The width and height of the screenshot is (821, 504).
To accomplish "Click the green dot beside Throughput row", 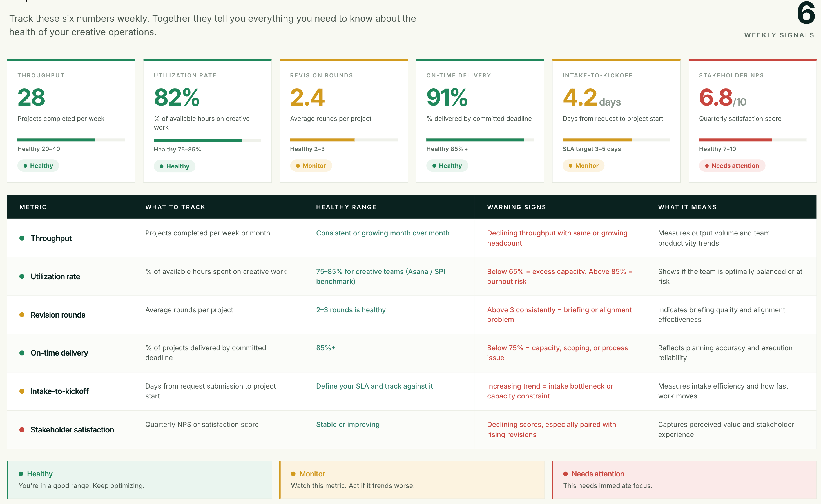I will click(22, 238).
